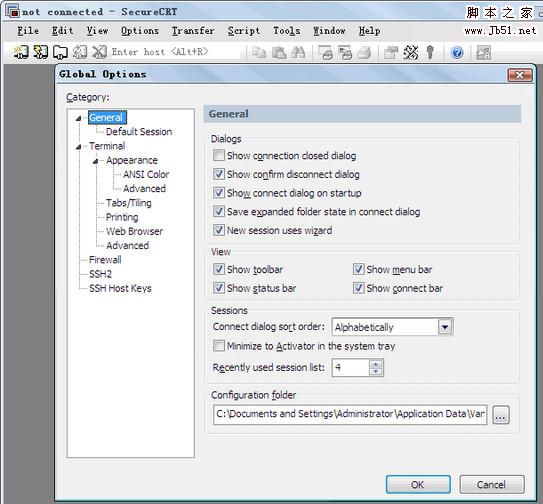Select the Printing category
Viewport: 543px width, 504px height.
(122, 217)
